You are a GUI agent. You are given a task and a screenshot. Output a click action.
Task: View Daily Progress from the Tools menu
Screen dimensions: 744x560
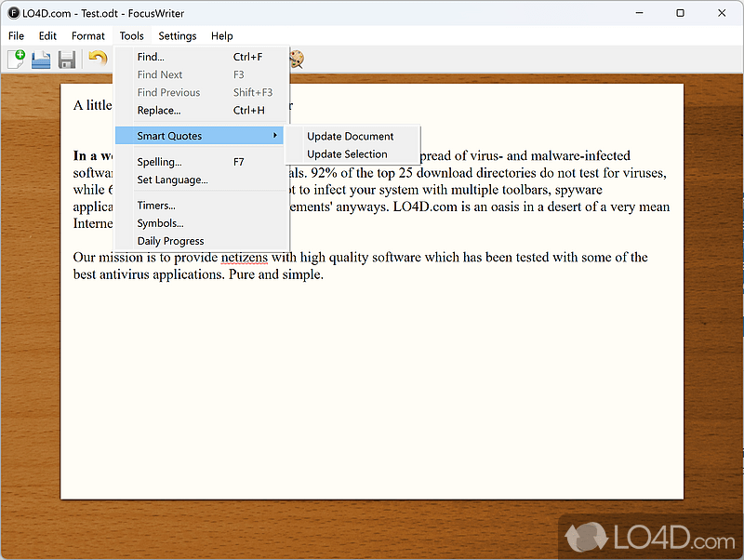point(170,241)
